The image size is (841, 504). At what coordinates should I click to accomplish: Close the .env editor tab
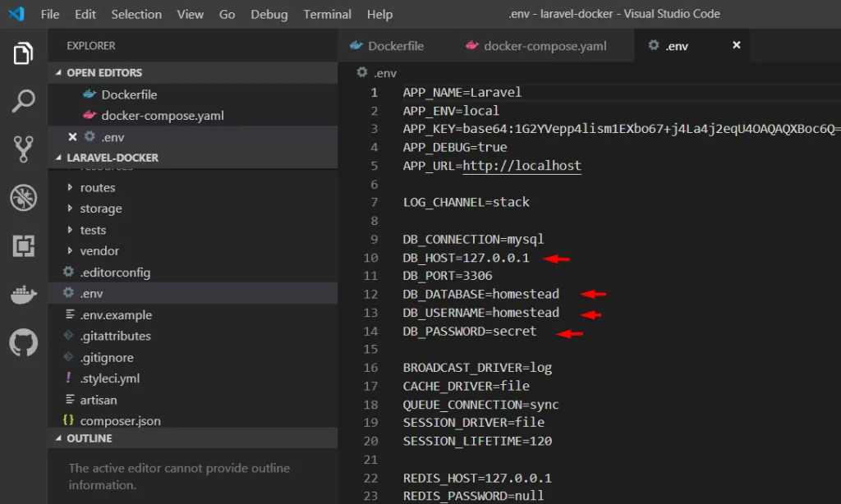point(737,45)
